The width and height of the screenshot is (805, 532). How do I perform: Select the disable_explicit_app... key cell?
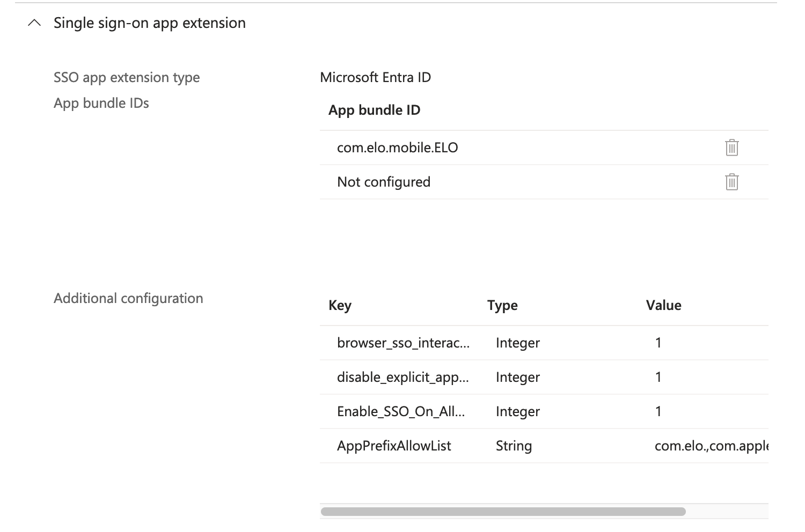[x=404, y=377]
